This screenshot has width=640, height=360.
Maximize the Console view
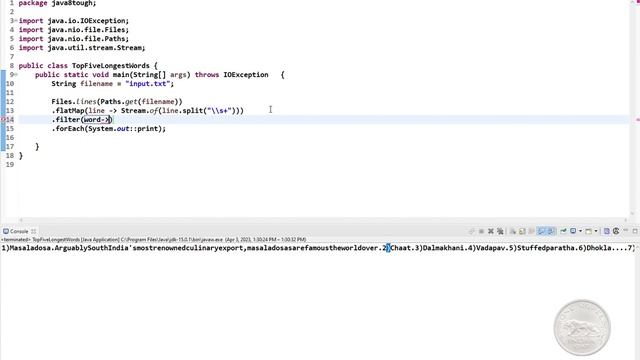635,231
